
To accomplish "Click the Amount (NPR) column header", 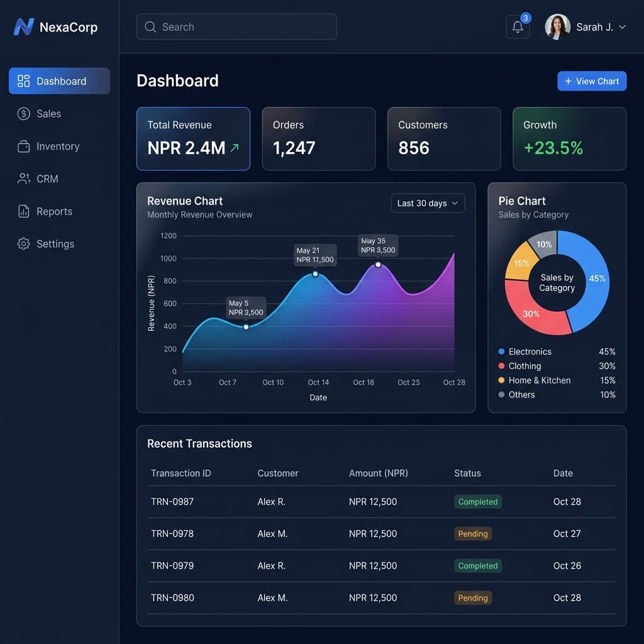I will 378,473.
